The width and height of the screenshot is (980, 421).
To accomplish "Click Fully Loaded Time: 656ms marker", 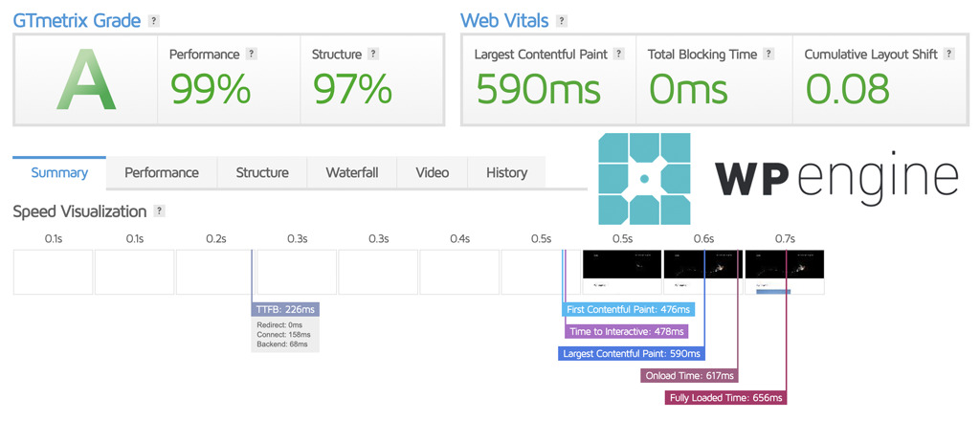I will tap(725, 397).
